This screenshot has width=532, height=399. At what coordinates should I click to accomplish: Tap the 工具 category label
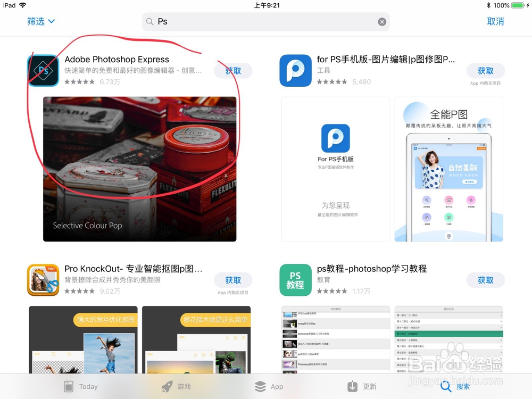coord(323,70)
